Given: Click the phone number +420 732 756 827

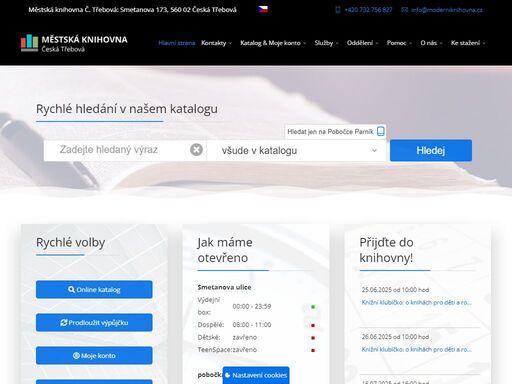Looking at the screenshot, I should tap(368, 10).
